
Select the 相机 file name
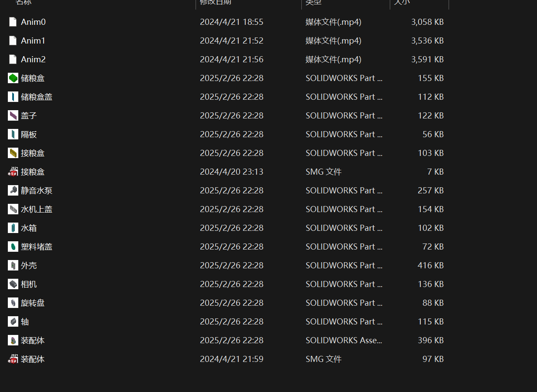29,284
